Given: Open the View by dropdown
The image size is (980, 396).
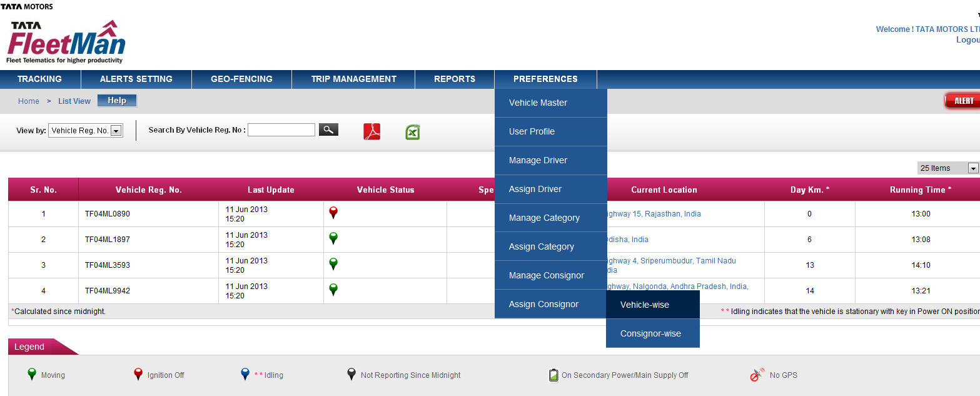Looking at the screenshot, I should click(x=85, y=131).
